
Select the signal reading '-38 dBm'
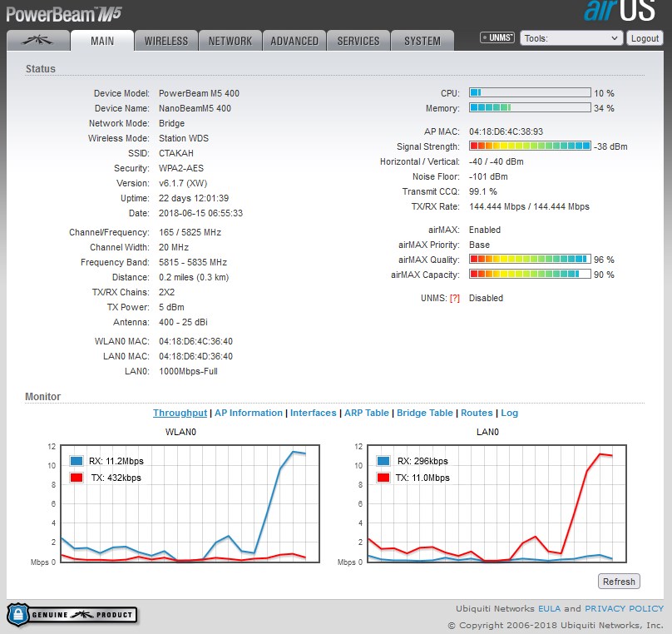(x=610, y=146)
